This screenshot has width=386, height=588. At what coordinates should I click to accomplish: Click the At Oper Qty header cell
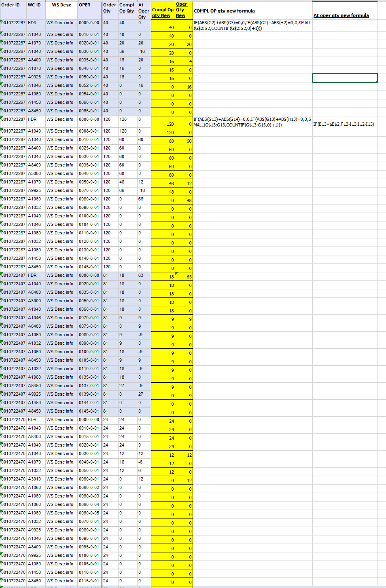tap(144, 10)
